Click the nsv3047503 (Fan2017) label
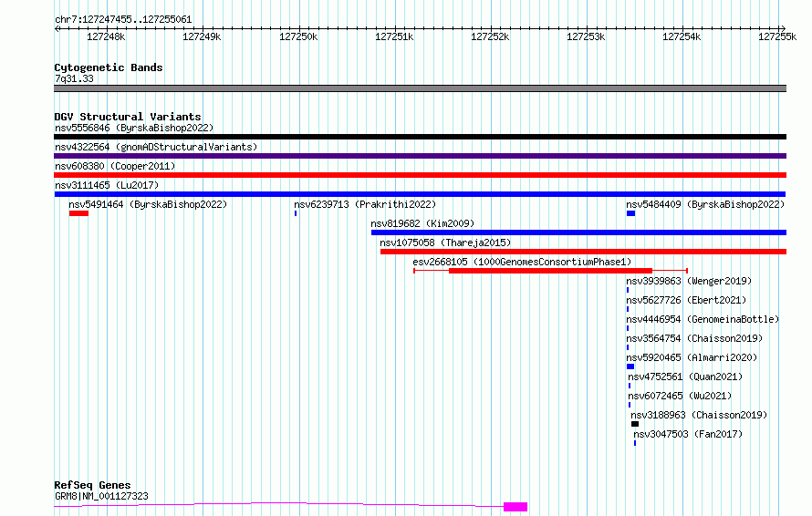 [x=688, y=434]
